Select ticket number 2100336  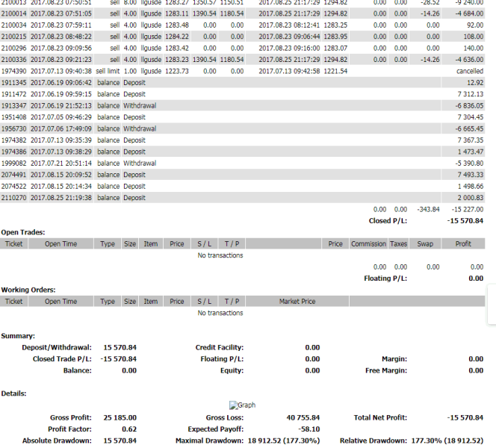click(14, 60)
